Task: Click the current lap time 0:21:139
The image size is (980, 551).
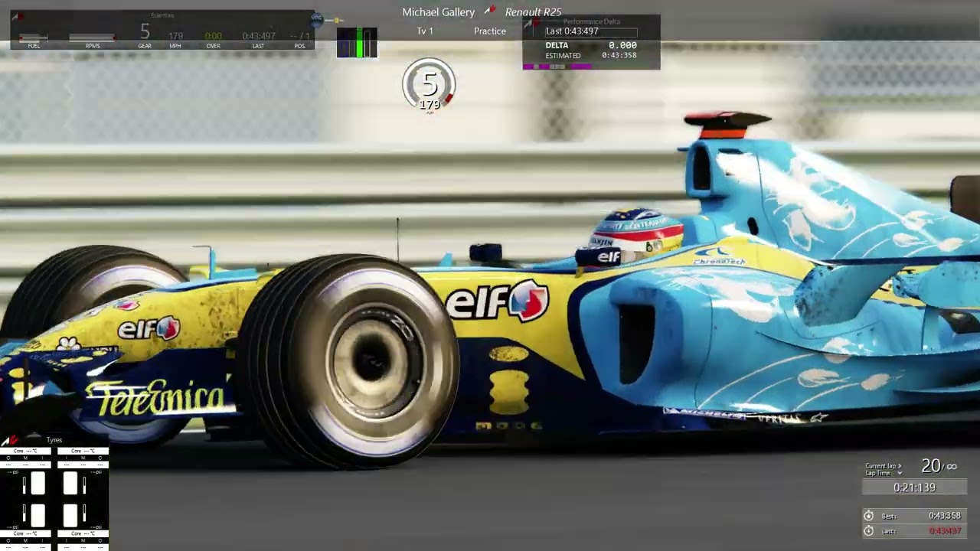Action: [x=914, y=487]
